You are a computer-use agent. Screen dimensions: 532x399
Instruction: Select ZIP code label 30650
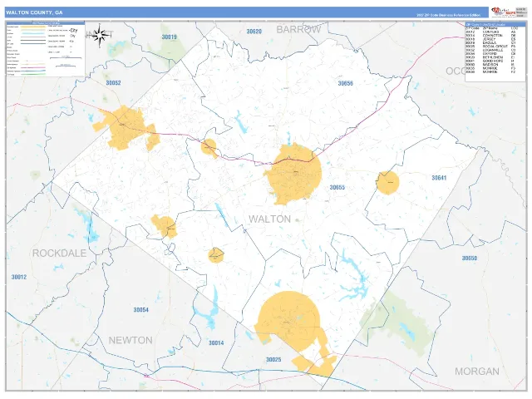tap(470, 259)
